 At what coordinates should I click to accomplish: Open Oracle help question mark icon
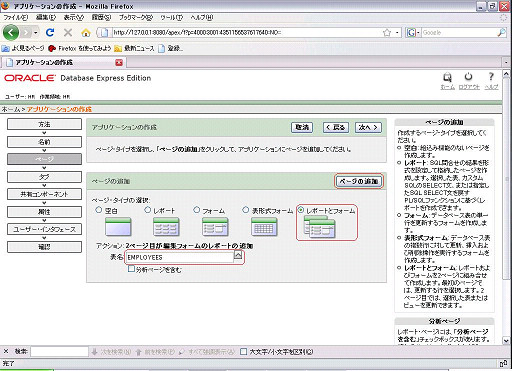click(491, 77)
